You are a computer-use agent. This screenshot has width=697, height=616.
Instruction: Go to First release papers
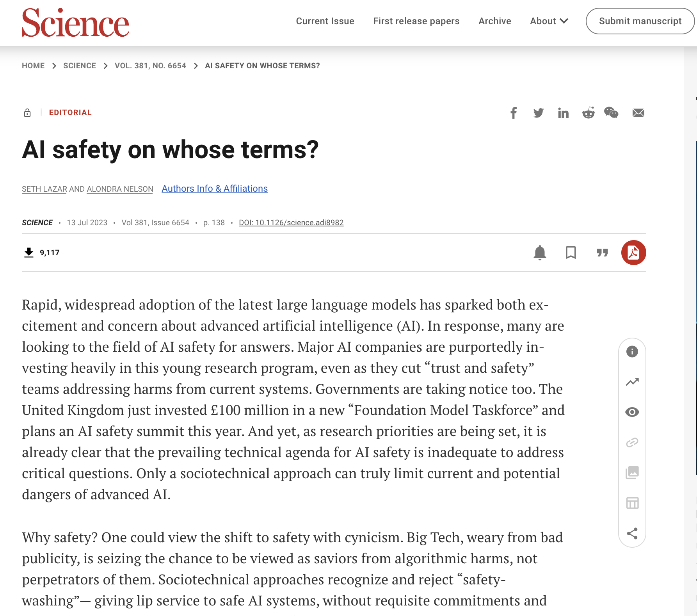tap(416, 21)
